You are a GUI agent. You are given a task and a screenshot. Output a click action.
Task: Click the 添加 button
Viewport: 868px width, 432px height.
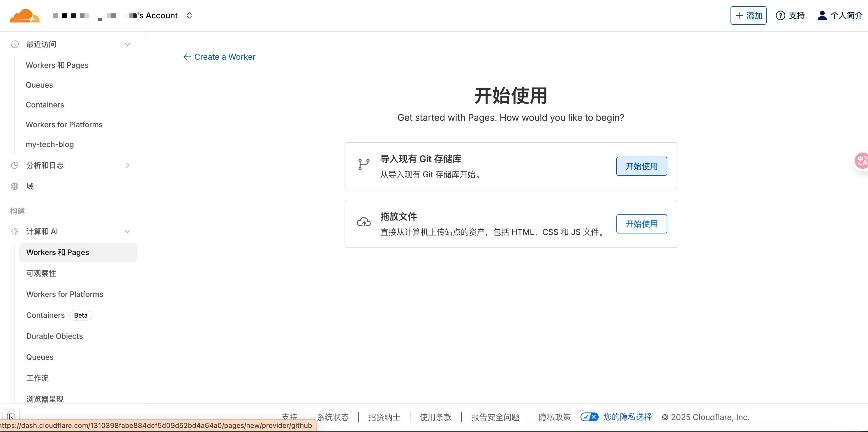point(748,15)
